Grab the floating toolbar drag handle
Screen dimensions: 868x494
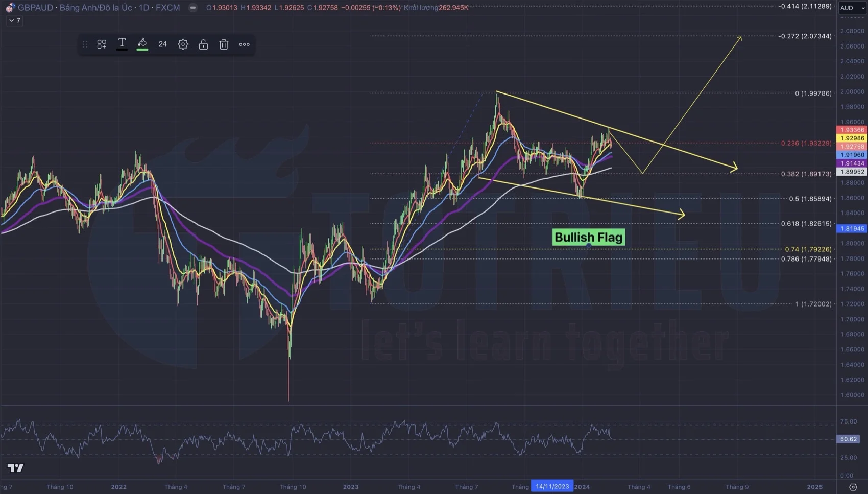click(x=85, y=44)
